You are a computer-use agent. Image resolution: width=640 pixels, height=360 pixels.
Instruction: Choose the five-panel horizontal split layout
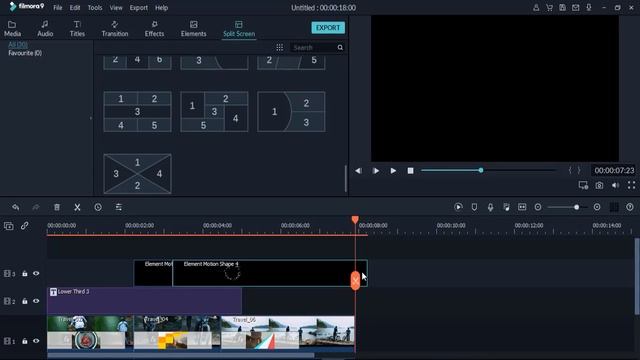click(x=138, y=111)
